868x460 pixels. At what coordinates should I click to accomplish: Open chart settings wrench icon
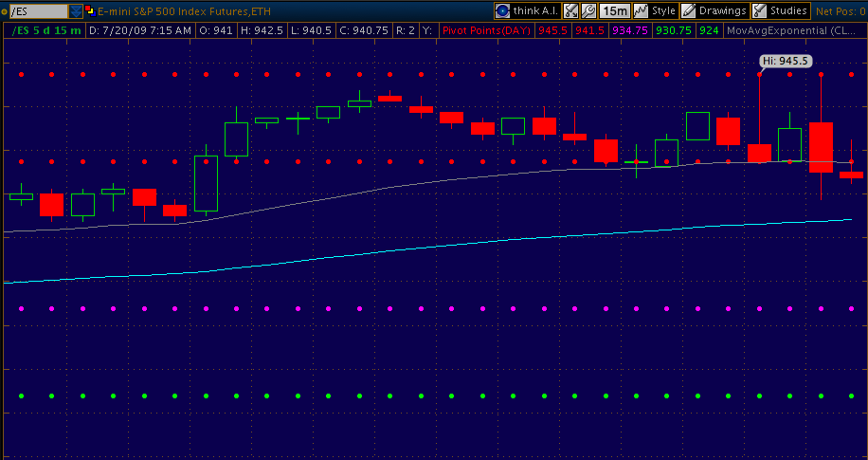tap(588, 10)
